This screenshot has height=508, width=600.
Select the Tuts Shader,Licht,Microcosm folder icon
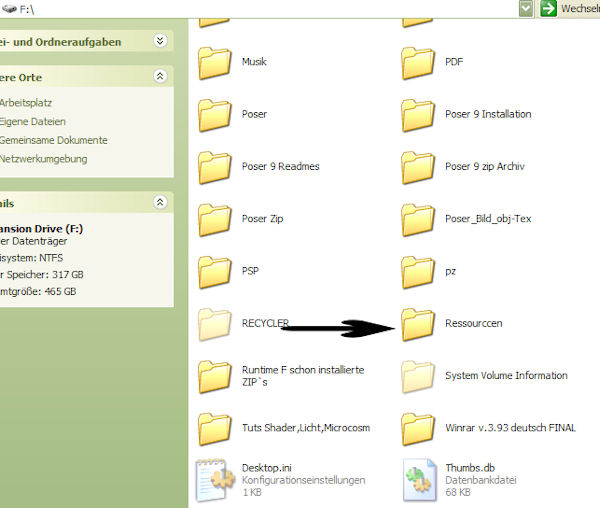215,429
